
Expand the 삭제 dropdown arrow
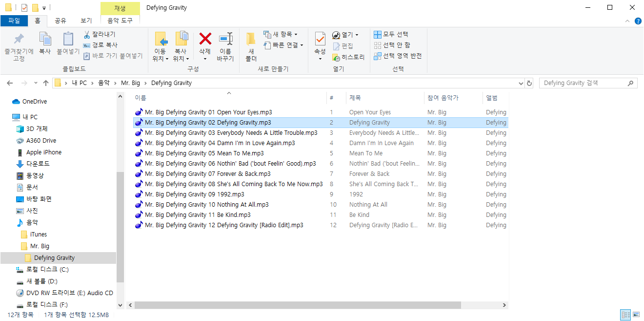pos(205,59)
